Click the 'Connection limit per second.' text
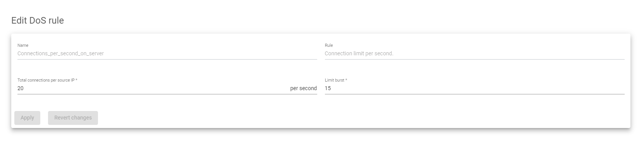The width and height of the screenshot is (644, 152). pyautogui.click(x=359, y=53)
